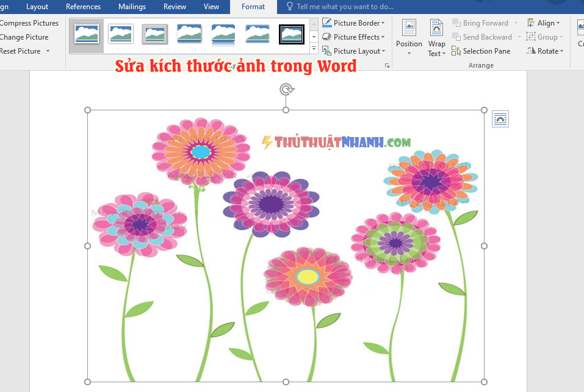Click Change Picture

pyautogui.click(x=24, y=37)
